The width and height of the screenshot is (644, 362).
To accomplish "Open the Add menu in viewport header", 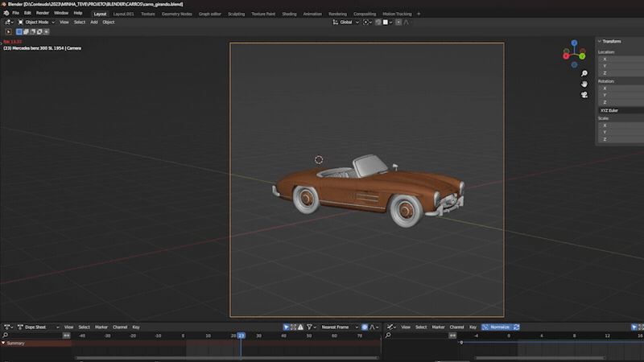I will coord(94,23).
